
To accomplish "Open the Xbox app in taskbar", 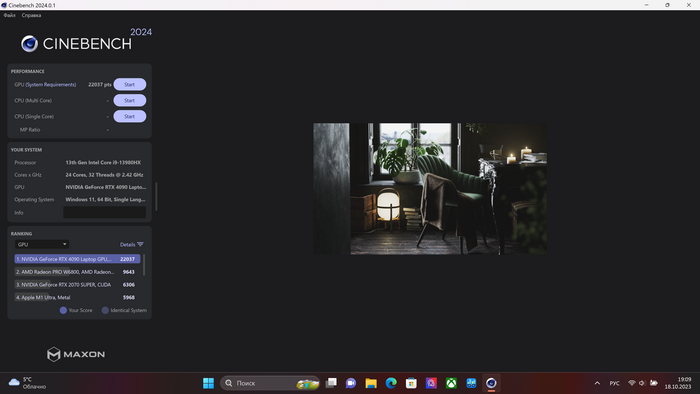I will [x=451, y=383].
